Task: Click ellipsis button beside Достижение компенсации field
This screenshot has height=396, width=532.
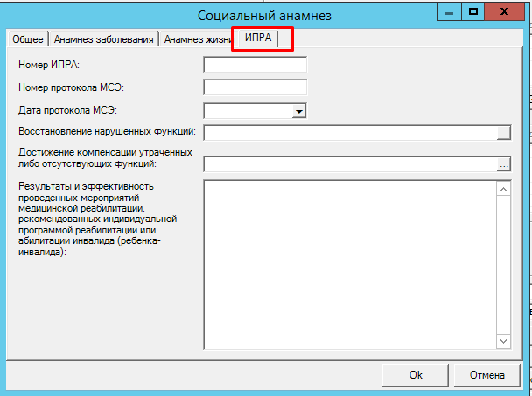Action: [x=503, y=163]
